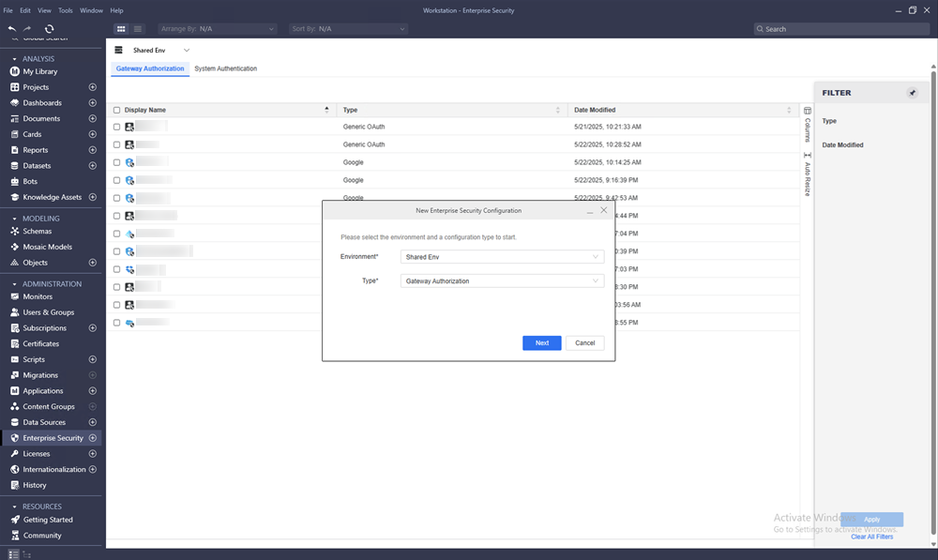Open the Environment dropdown in dialog

pos(502,257)
